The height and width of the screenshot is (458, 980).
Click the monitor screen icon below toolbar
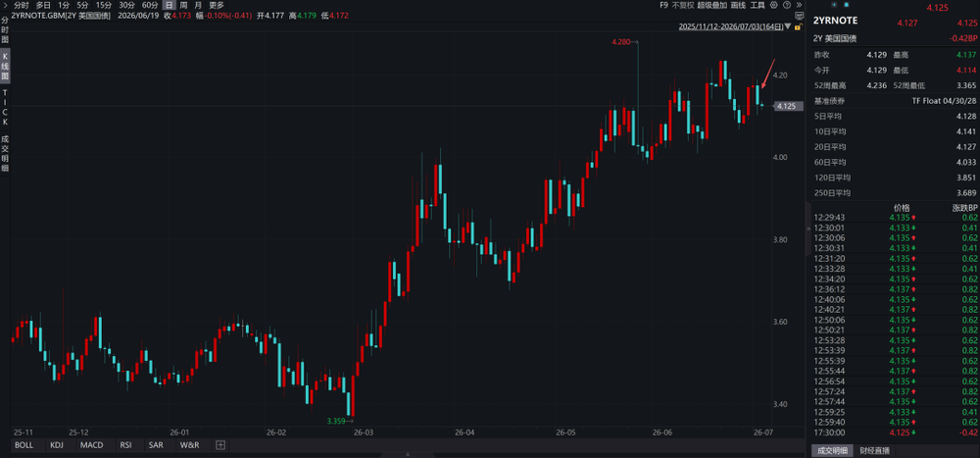800,16
